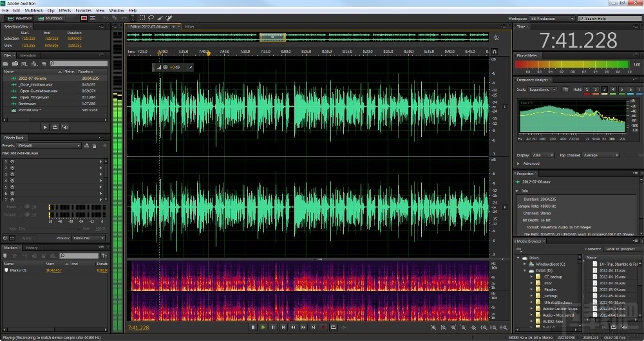Open the Effects menu
644x341 pixels.
[x=65, y=11]
